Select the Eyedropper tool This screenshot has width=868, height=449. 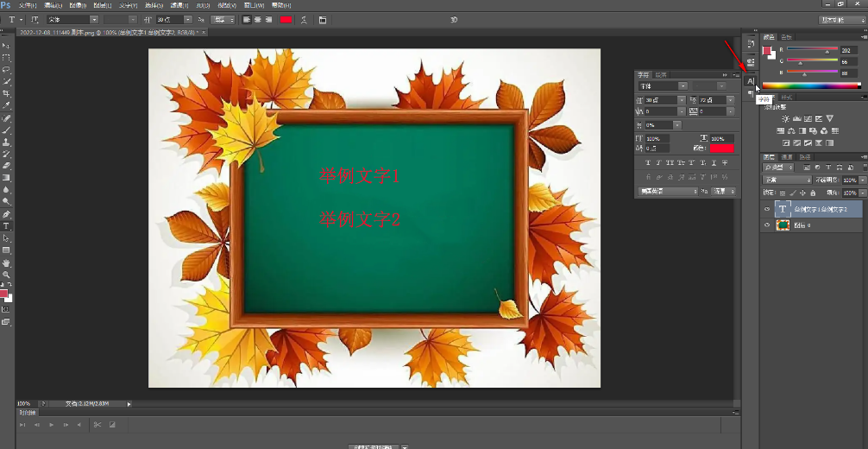(6, 105)
